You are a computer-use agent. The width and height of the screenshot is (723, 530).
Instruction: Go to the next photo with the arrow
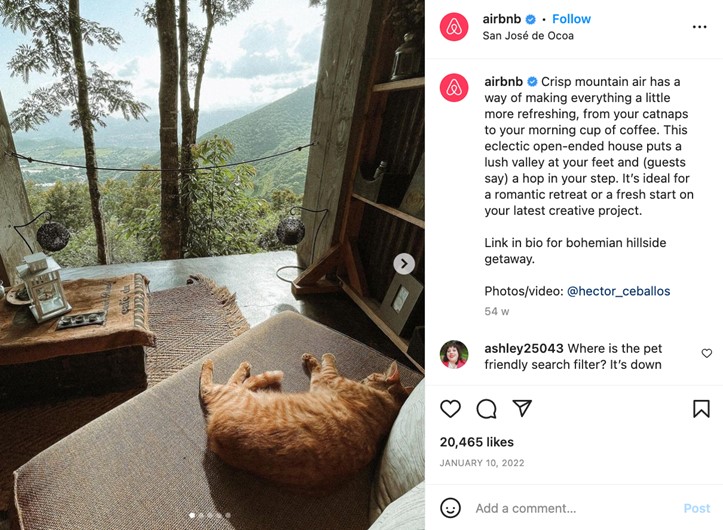[404, 264]
